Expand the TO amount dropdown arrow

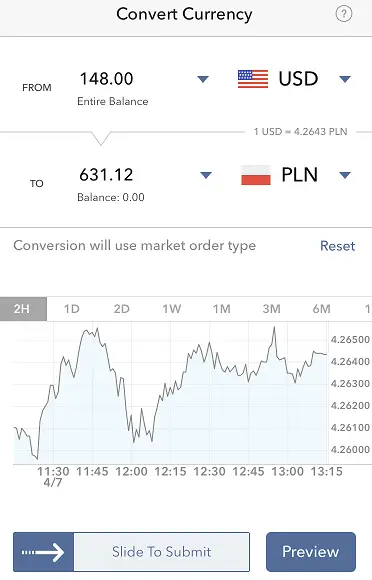206,175
